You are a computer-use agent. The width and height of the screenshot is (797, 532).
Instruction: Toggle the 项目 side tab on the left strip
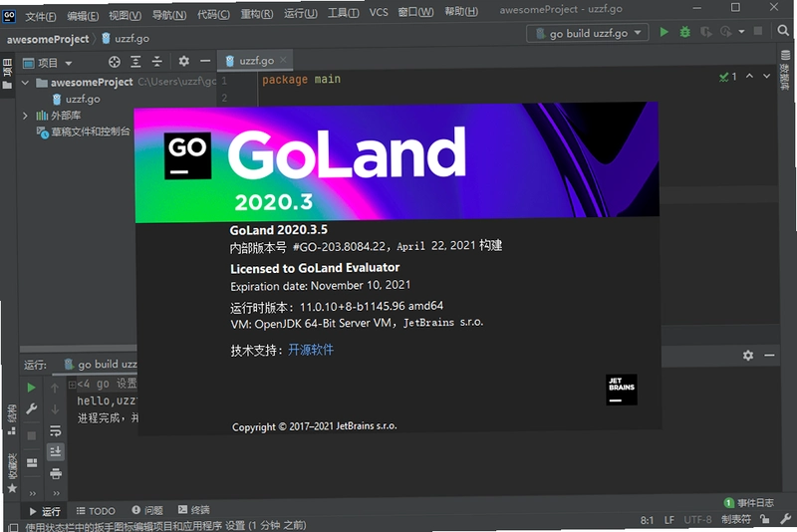[x=7, y=74]
